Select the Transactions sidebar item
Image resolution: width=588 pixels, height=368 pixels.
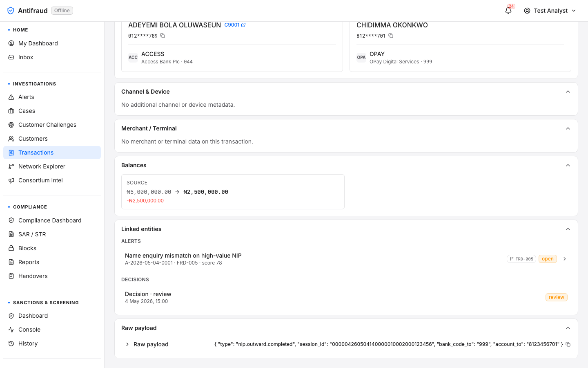point(52,153)
